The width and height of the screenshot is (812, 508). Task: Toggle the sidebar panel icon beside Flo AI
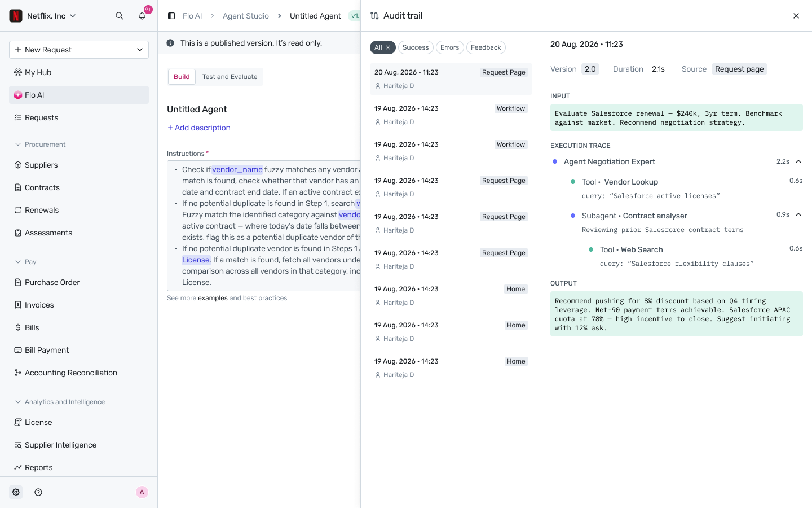pyautogui.click(x=171, y=16)
